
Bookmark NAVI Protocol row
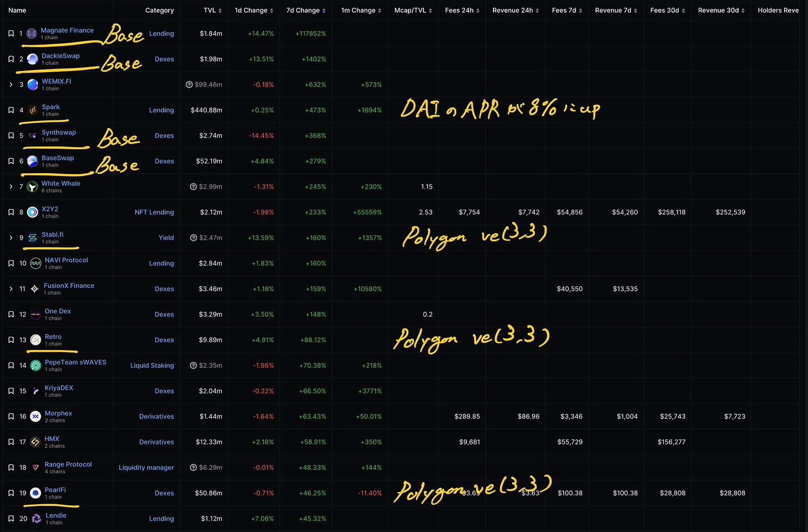point(11,264)
